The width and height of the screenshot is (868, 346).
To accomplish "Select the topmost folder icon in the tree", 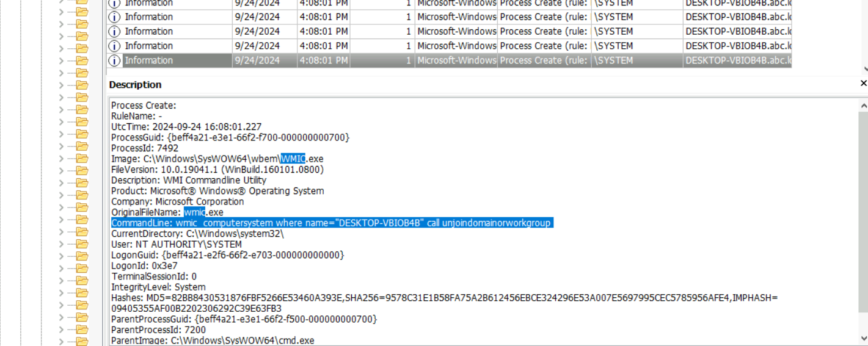I will point(82,1).
